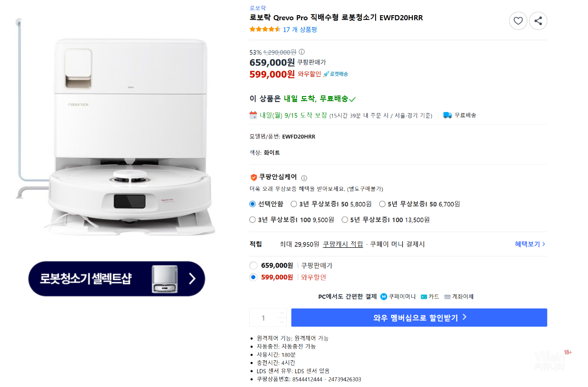
Task: Select the 선택안함 warranty option
Action: (252, 204)
